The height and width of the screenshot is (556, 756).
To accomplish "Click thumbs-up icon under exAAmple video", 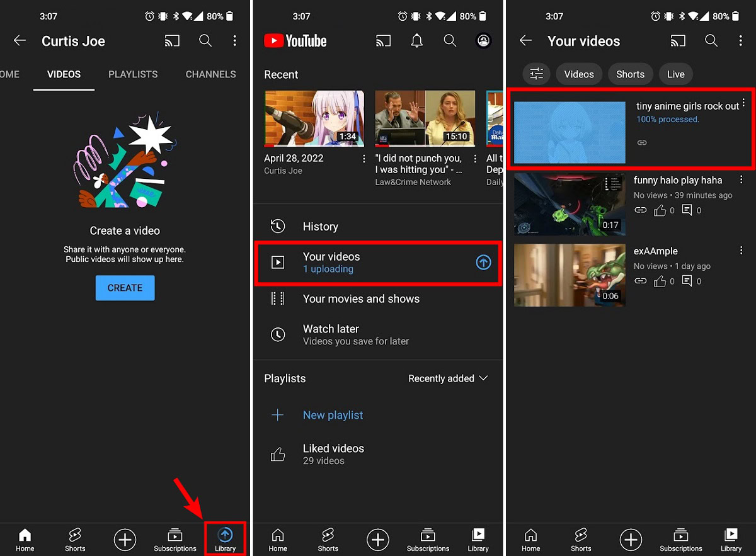I will tap(660, 281).
